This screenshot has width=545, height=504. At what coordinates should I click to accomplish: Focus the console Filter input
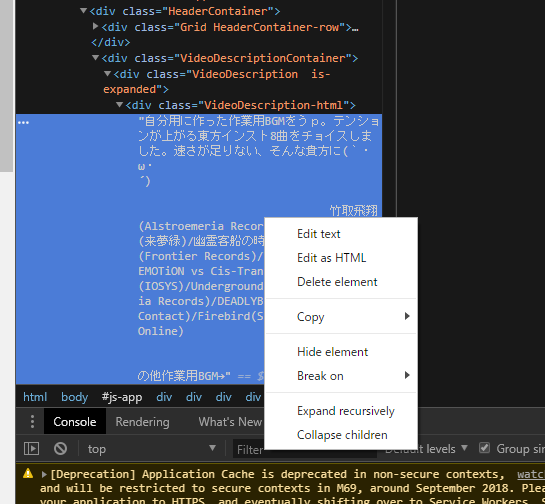pos(305,449)
